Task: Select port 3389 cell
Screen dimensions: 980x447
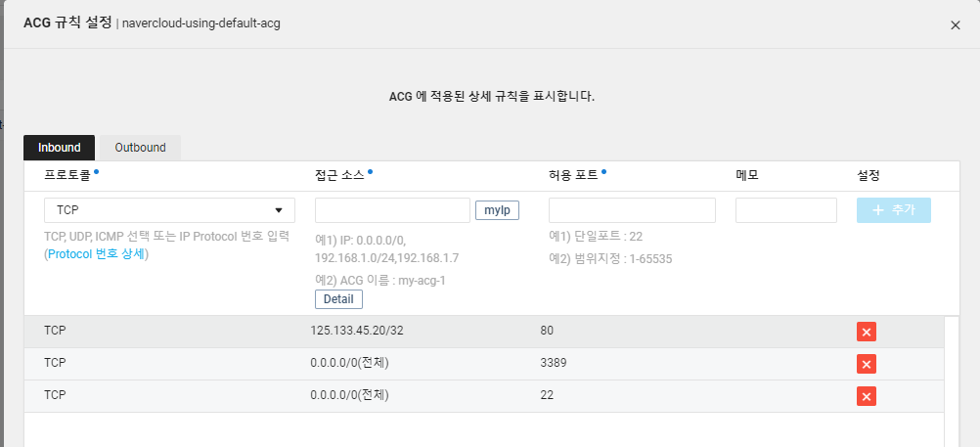Action: pyautogui.click(x=554, y=363)
